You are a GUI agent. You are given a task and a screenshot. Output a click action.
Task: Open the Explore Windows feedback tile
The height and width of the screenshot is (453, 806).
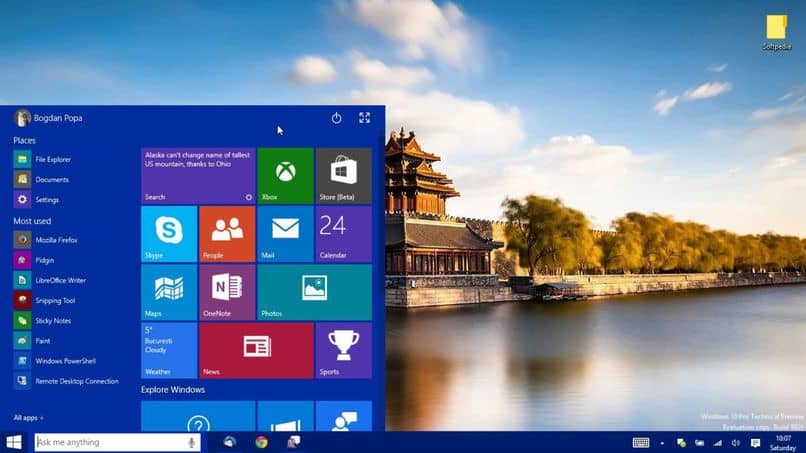344,416
